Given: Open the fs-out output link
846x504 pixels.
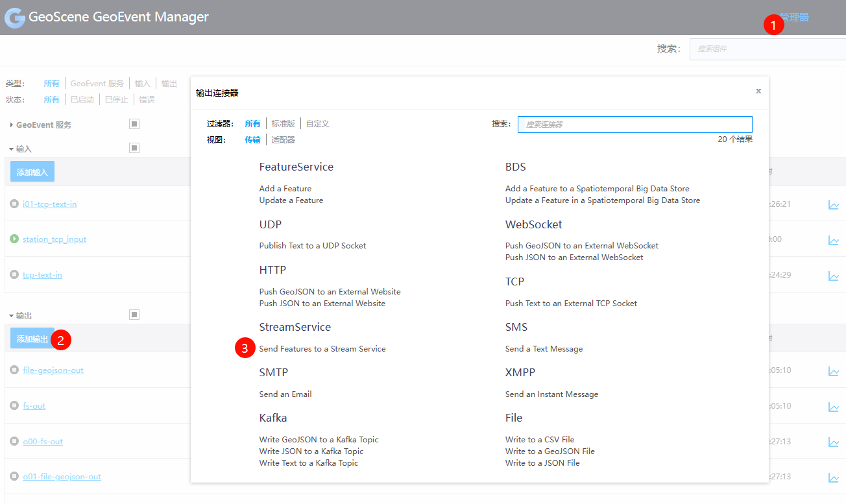Looking at the screenshot, I should click(34, 406).
